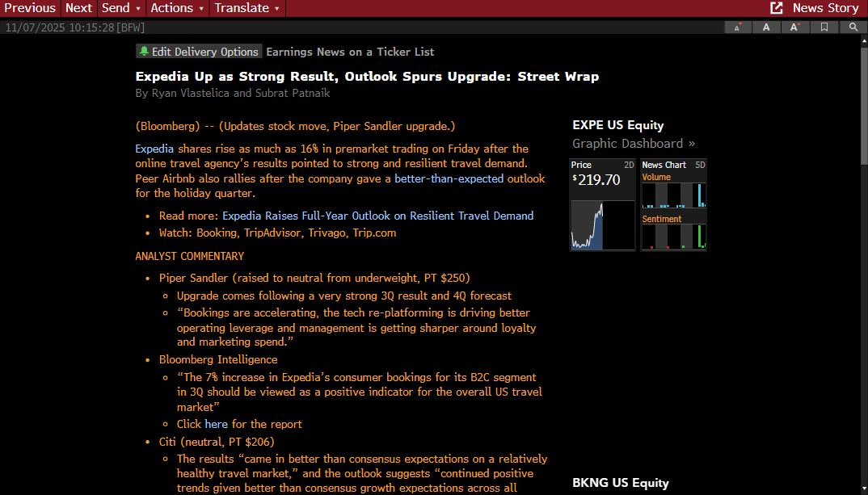Open the Expedia company link
Viewport: 868px width, 495px height.
[x=154, y=149]
